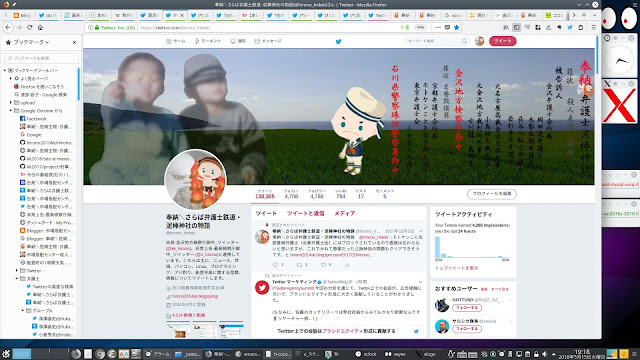The width and height of the screenshot is (640, 360).
Task: Click トップツイートを表示 link in activity card
Action: [456, 268]
